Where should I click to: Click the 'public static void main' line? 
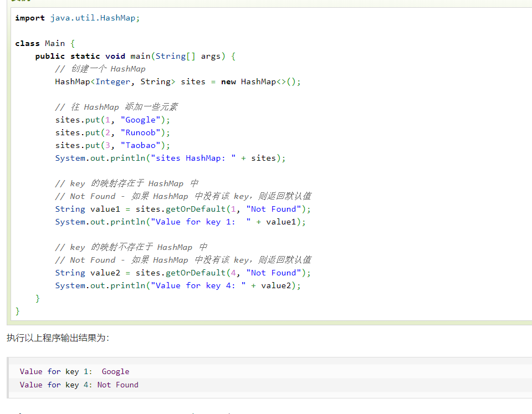click(x=135, y=57)
